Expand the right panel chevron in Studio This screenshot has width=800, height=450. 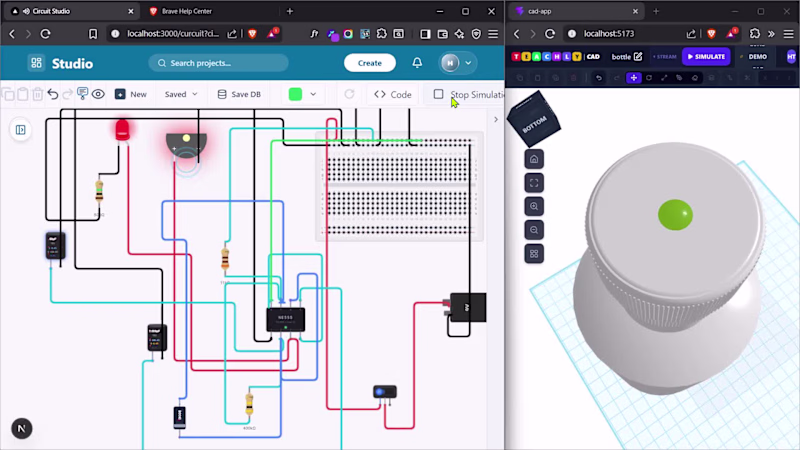pos(495,119)
